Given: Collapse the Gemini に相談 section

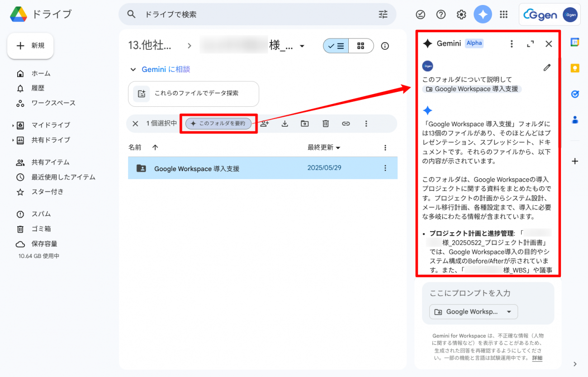Looking at the screenshot, I should [133, 70].
